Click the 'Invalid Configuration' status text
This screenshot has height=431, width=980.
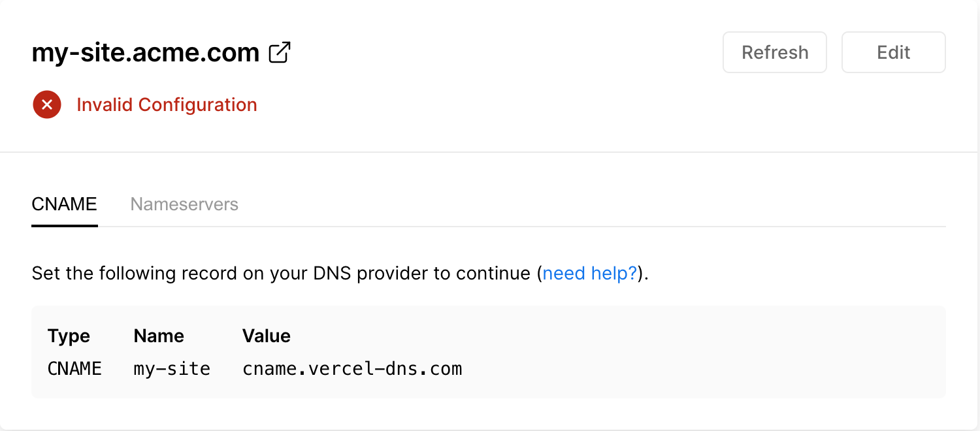click(167, 104)
